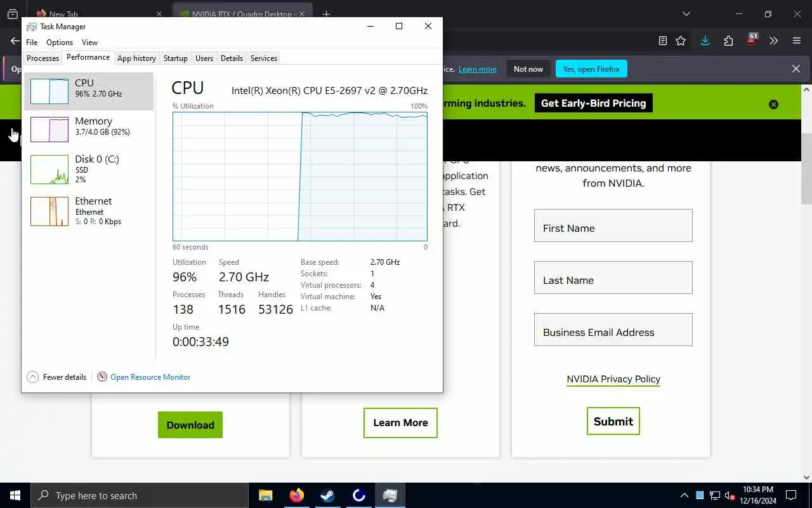Click the Last Name input field
Screen dimensions: 812x508
(x=613, y=277)
